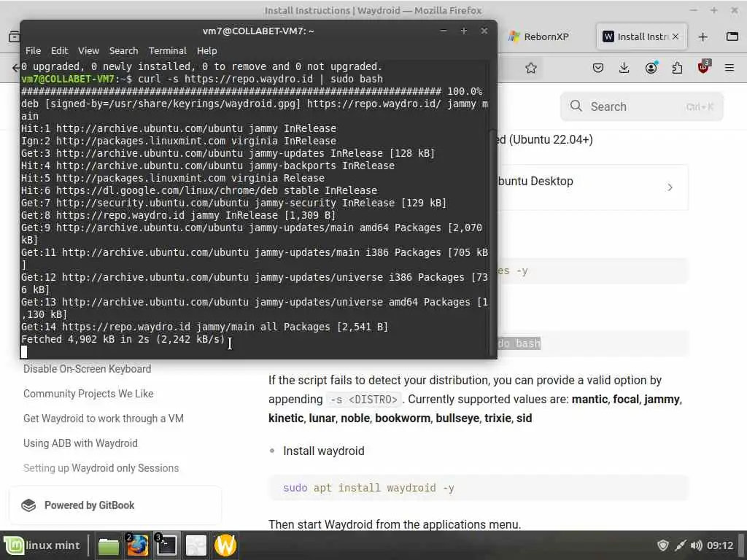The width and height of the screenshot is (747, 560).
Task: Open the security shield tray icon
Action: click(x=662, y=545)
